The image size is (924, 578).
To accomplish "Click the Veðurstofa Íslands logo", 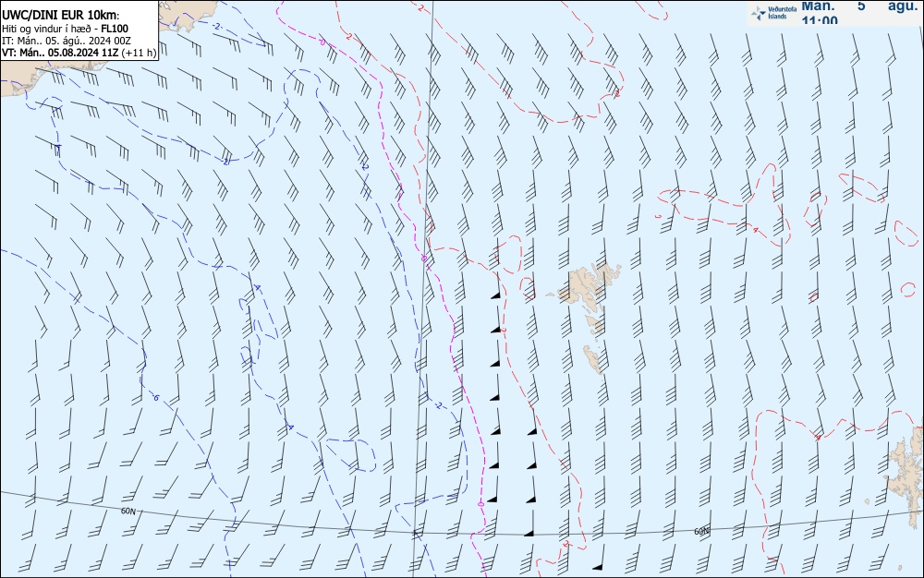I will [x=774, y=13].
